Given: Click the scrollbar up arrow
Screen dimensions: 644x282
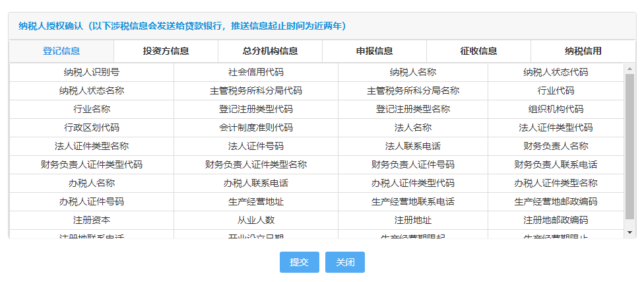Looking at the screenshot, I should [629, 68].
